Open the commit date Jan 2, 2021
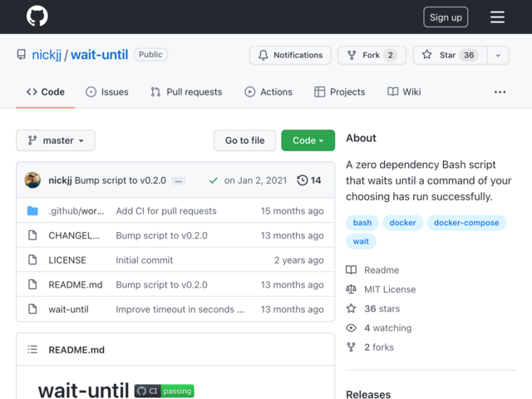The height and width of the screenshot is (399, 532). click(x=255, y=180)
